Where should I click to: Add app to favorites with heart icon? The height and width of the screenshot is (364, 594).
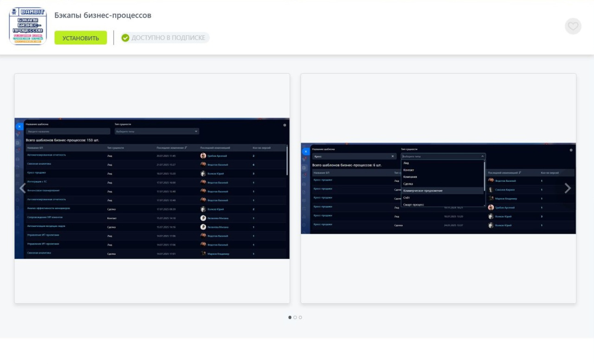click(573, 26)
